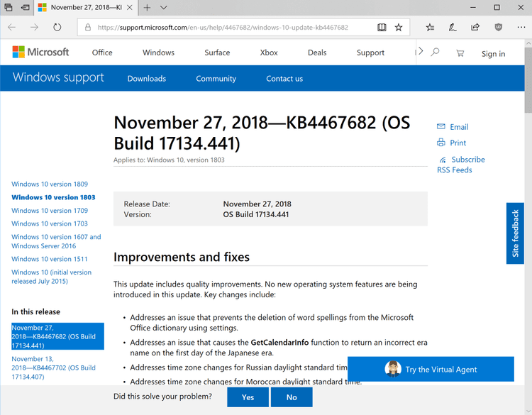Screen dimensions: 532x415
Task: Click the Email envelope icon
Action: [x=440, y=126]
